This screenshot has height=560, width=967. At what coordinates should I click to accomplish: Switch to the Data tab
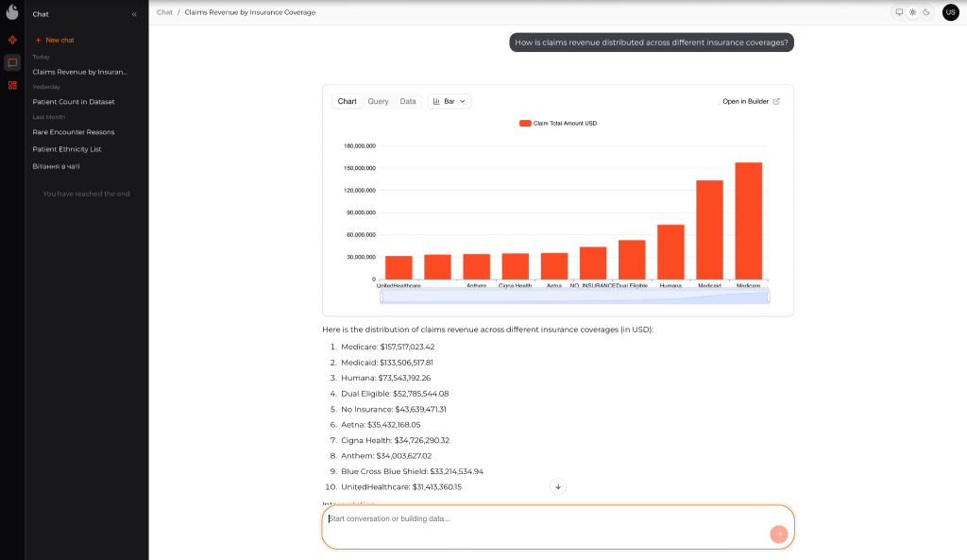(408, 101)
